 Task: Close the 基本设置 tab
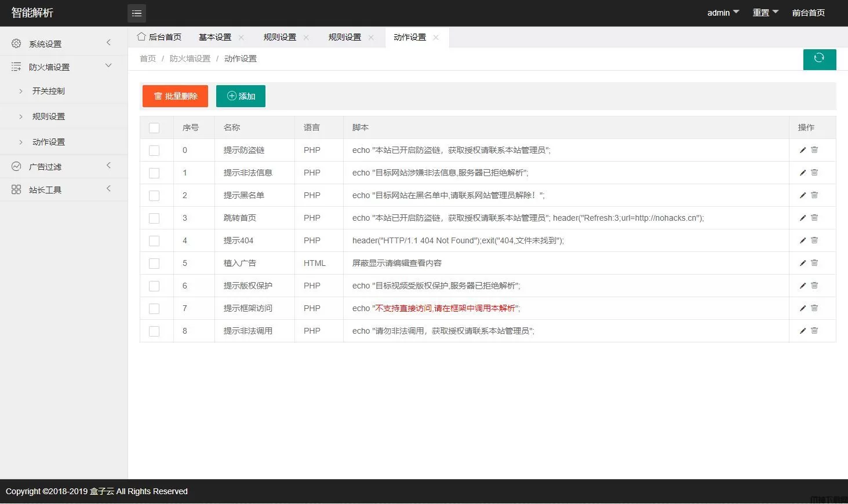[241, 38]
